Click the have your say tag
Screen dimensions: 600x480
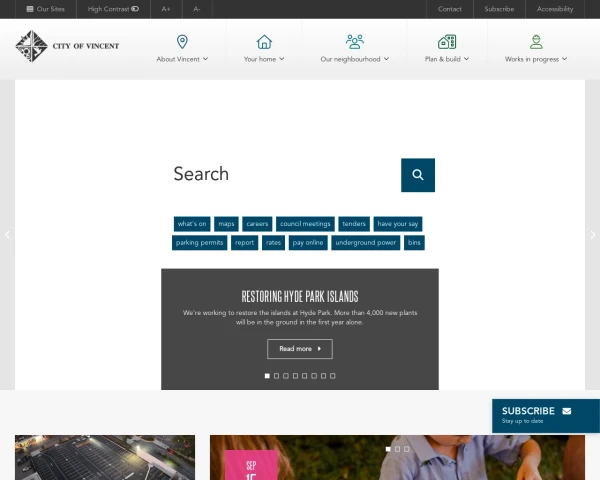point(398,224)
